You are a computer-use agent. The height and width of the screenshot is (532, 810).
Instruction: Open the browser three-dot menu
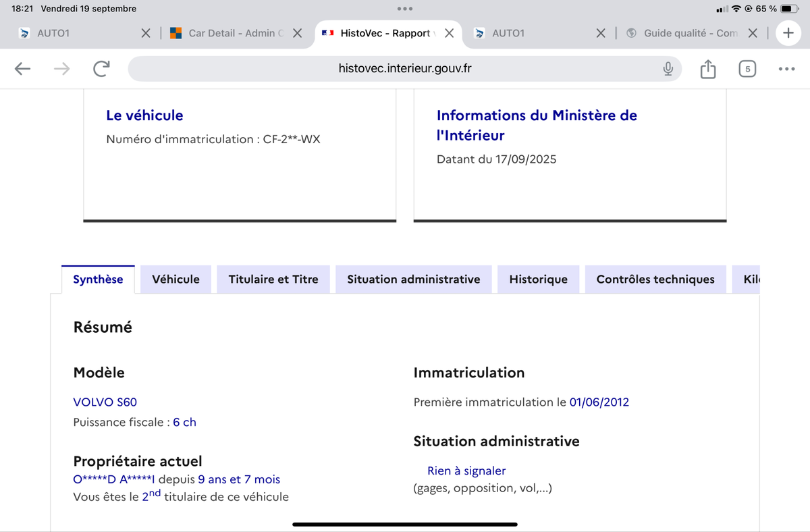click(786, 69)
